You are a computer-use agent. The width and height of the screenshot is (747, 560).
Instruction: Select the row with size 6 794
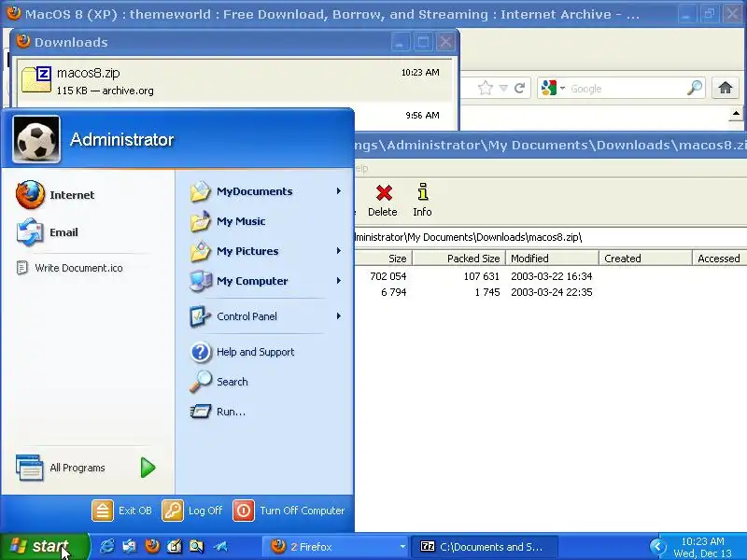click(550, 292)
